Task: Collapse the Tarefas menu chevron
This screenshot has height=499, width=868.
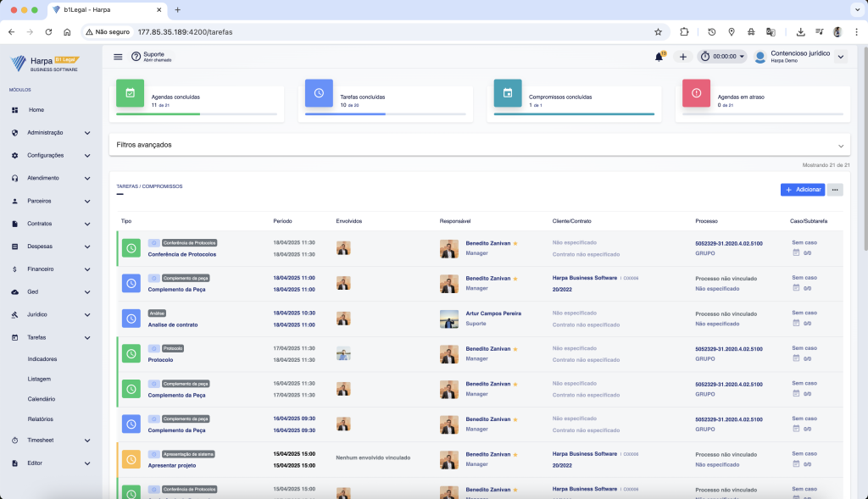Action: coord(87,337)
